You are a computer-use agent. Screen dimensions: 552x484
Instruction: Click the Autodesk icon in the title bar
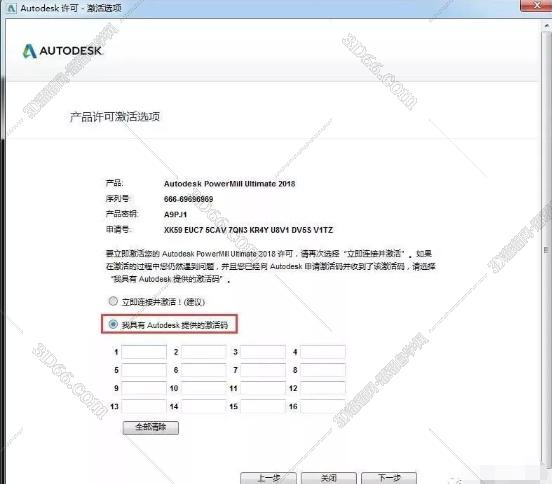click(x=11, y=8)
